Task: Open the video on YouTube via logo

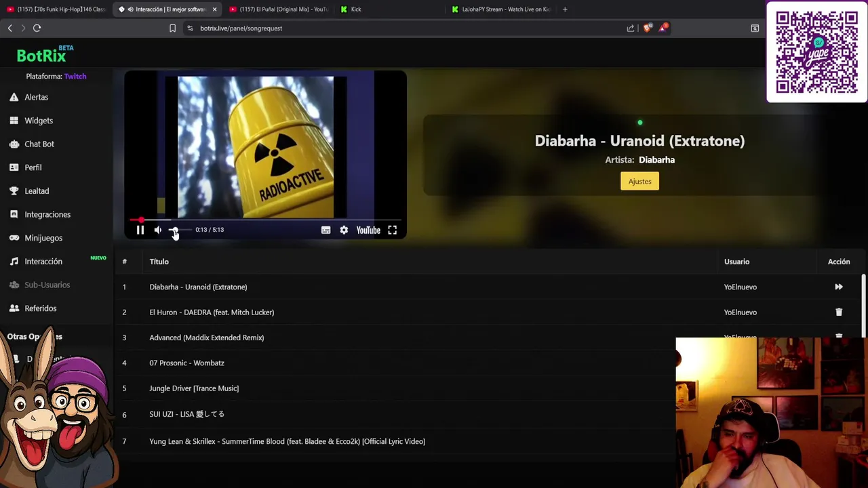Action: (368, 230)
